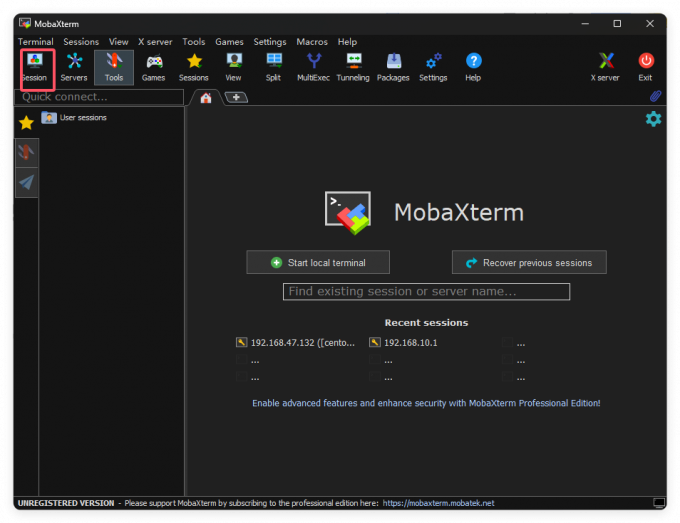Select User sessions folder in tree
Screen dimensions: 680x523
(x=74, y=118)
